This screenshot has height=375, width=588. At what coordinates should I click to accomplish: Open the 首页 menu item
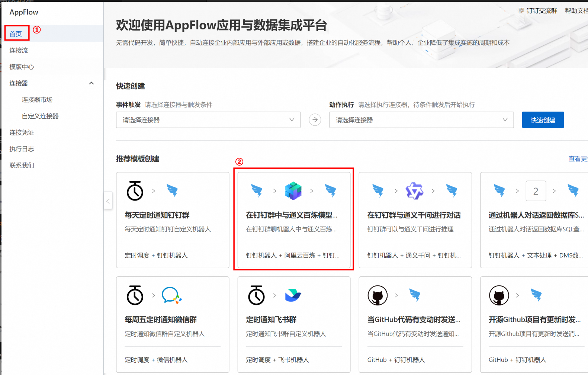click(16, 34)
